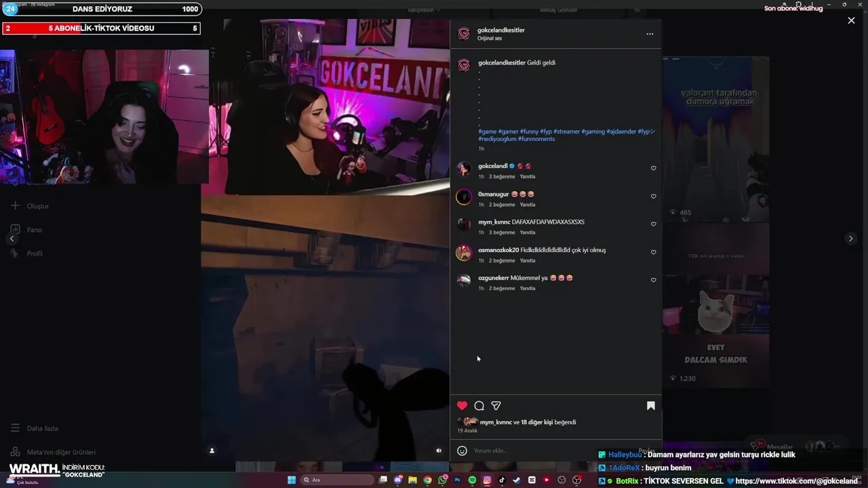Select Pano in Instagram sidebar
The image size is (868, 488).
(x=27, y=230)
